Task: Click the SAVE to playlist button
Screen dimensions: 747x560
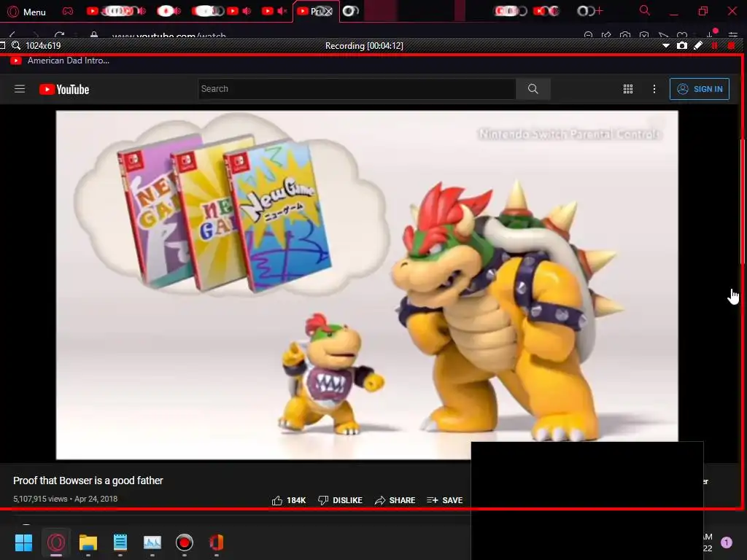Action: pos(444,500)
